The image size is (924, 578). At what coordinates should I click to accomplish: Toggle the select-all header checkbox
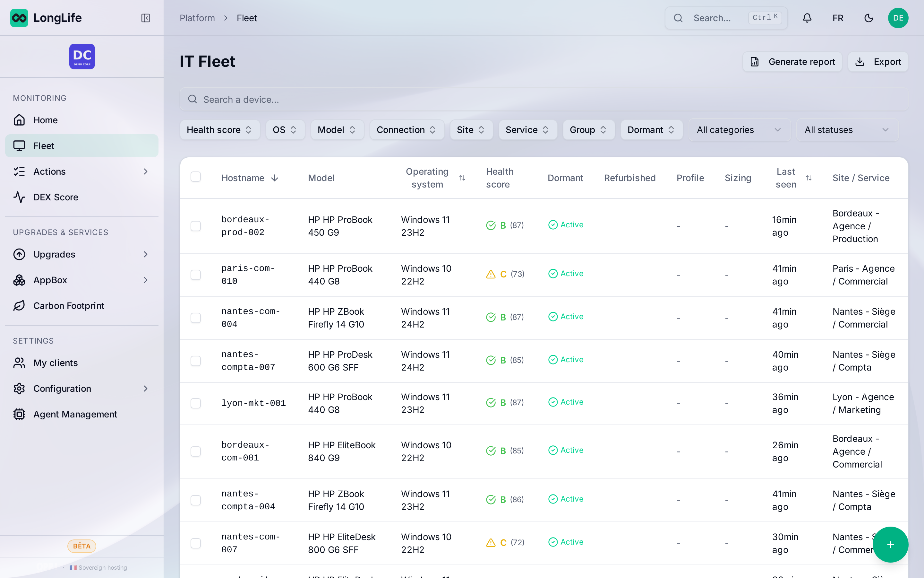pyautogui.click(x=195, y=177)
